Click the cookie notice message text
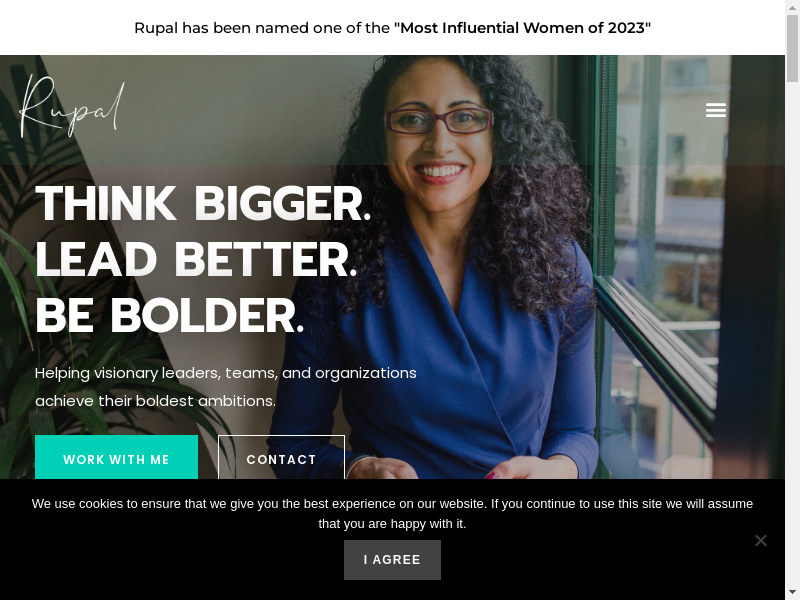Viewport: 800px width, 600px height. pos(392,513)
